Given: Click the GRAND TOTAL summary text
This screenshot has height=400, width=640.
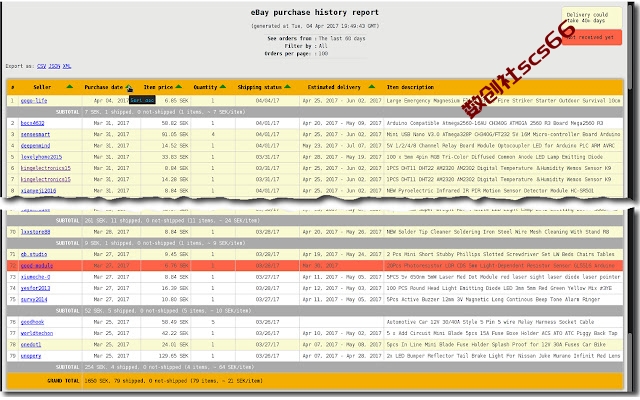Looking at the screenshot, I should 173,381.
